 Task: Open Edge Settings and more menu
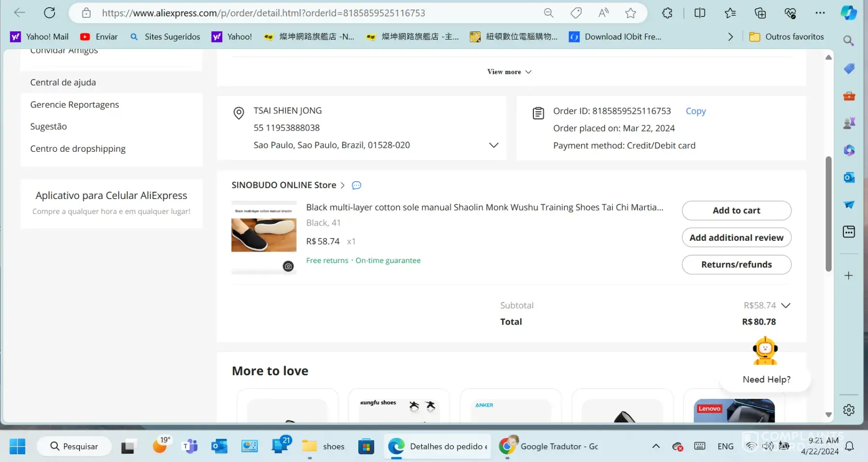coord(820,13)
